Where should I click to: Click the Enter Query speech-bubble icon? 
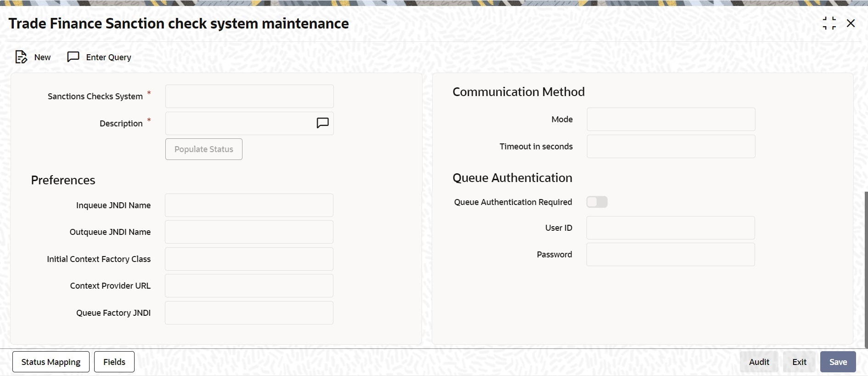tap(73, 57)
